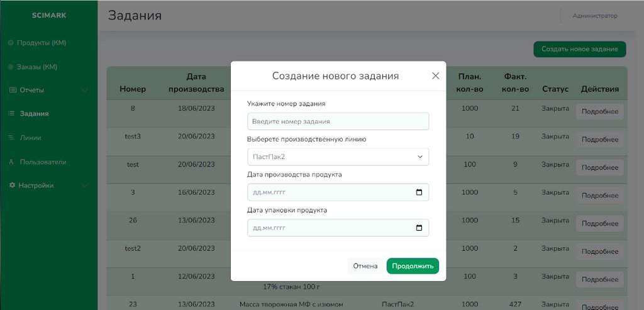Screen dimensions: 644x310
Task: Click the Действия column header
Action: click(x=599, y=89)
